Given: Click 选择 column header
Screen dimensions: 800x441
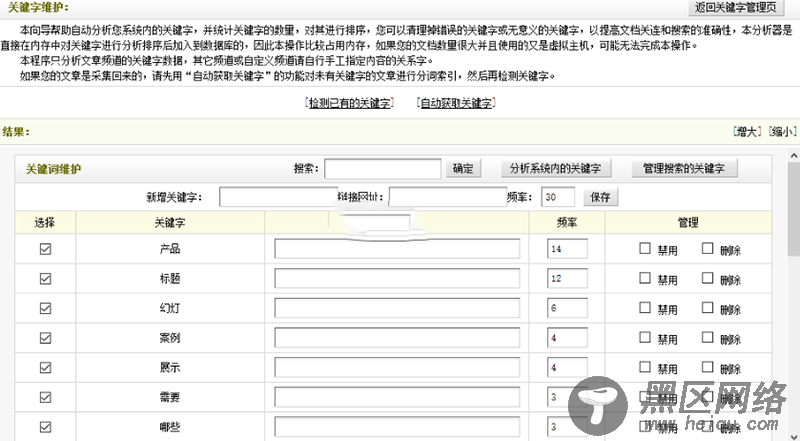Looking at the screenshot, I should 45,223.
